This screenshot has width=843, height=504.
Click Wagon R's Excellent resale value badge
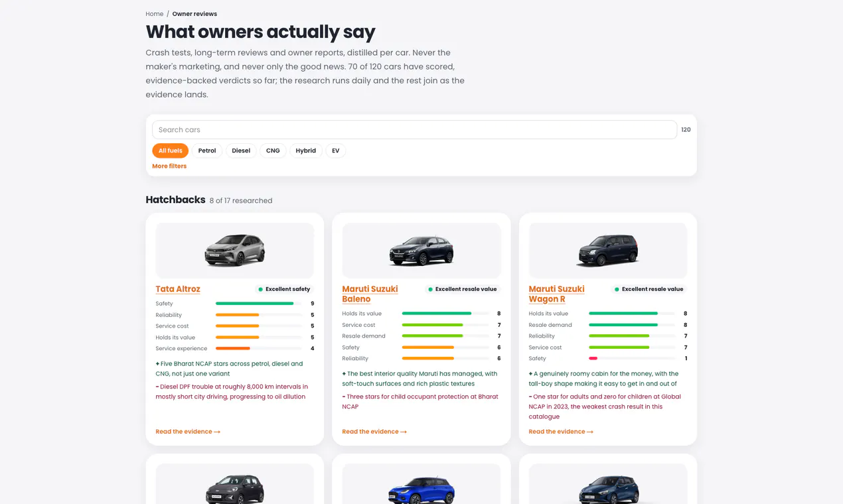tap(649, 289)
